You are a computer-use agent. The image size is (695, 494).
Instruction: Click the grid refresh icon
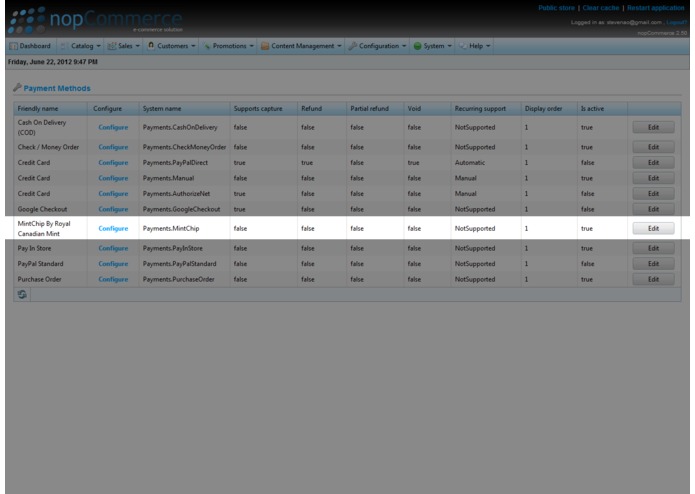point(22,295)
